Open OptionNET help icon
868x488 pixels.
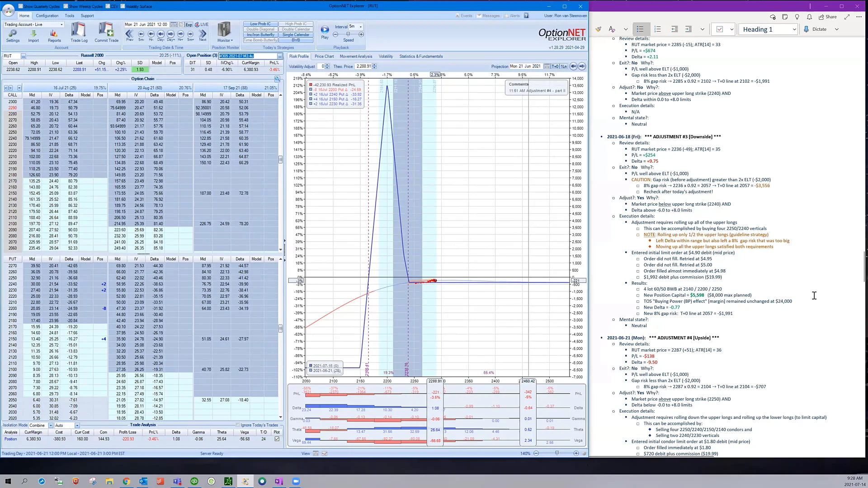click(x=526, y=16)
